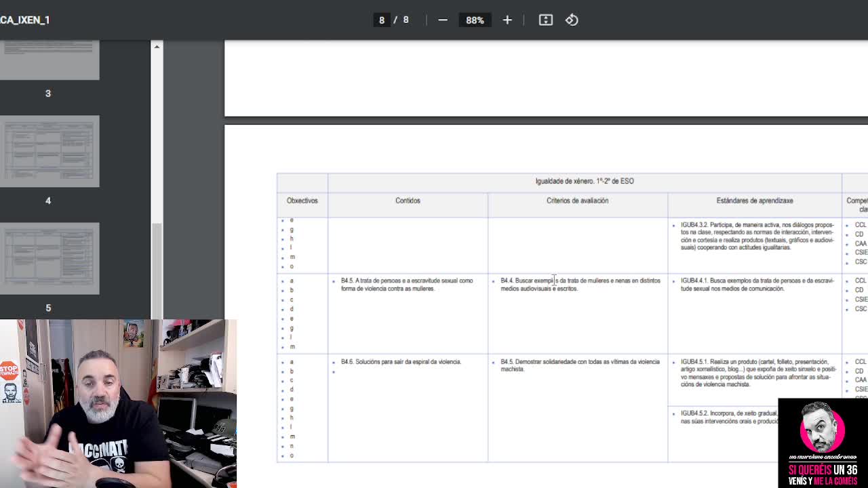
Task: Select the page 3 thumbnail
Action: coord(50,61)
